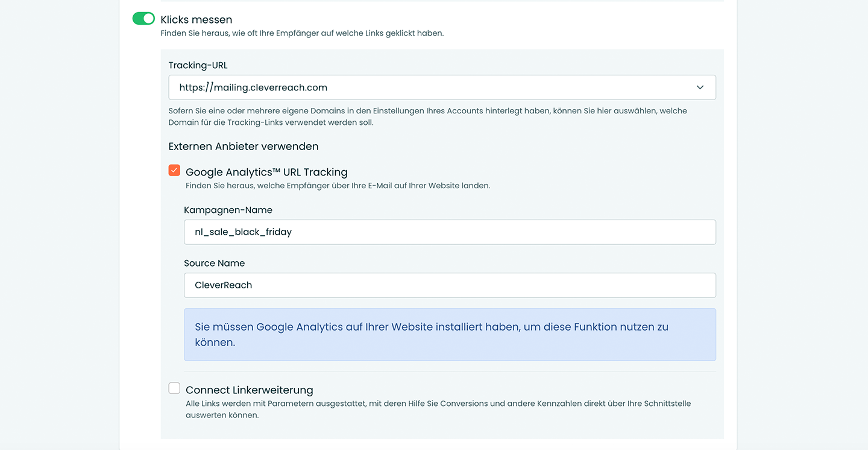The width and height of the screenshot is (868, 450).
Task: Click the Tracking-URL field label
Action: click(x=198, y=65)
